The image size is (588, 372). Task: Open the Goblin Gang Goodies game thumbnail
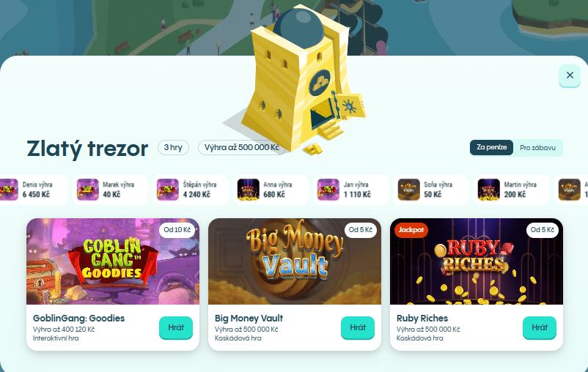coord(113,261)
